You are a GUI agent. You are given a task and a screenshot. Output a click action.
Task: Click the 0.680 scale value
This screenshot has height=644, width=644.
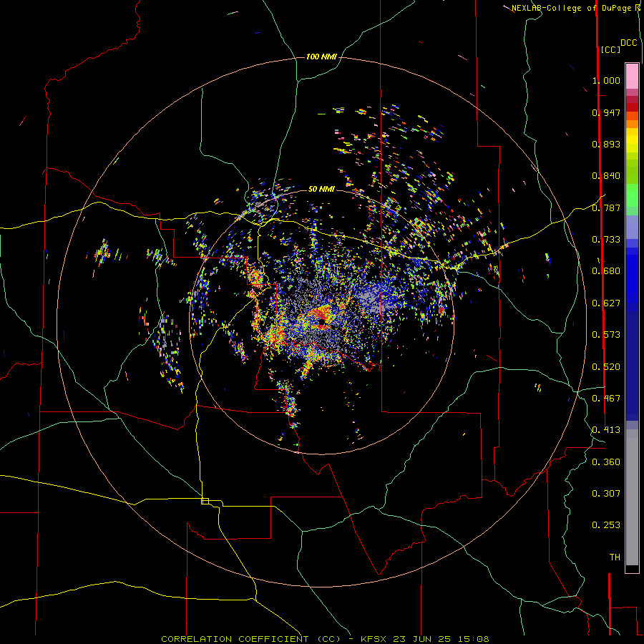click(x=606, y=271)
